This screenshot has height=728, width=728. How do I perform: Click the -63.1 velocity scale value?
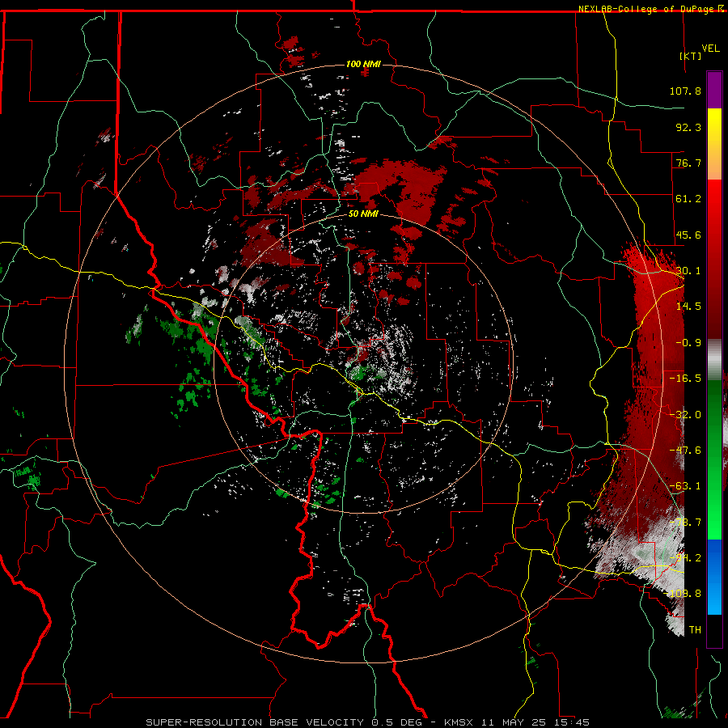pyautogui.click(x=685, y=486)
